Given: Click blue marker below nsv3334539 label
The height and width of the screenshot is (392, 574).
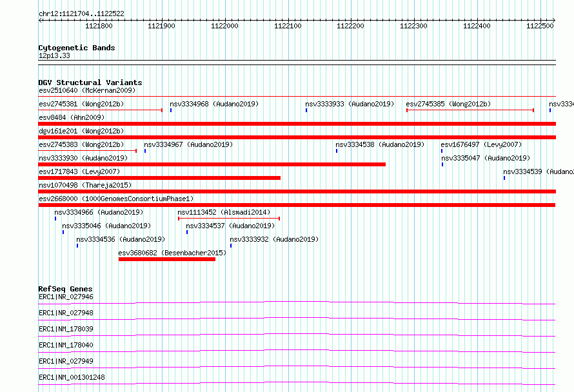Looking at the screenshot, I should 504,178.
